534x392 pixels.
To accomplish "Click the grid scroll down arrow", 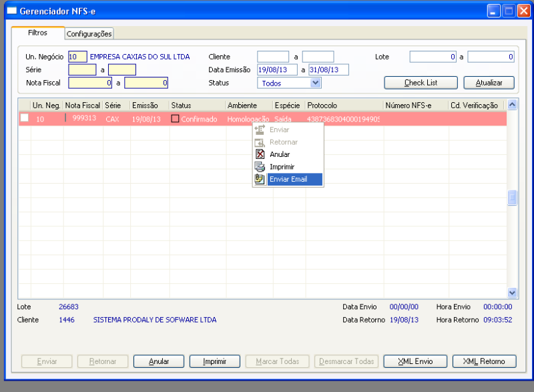I will click(512, 292).
